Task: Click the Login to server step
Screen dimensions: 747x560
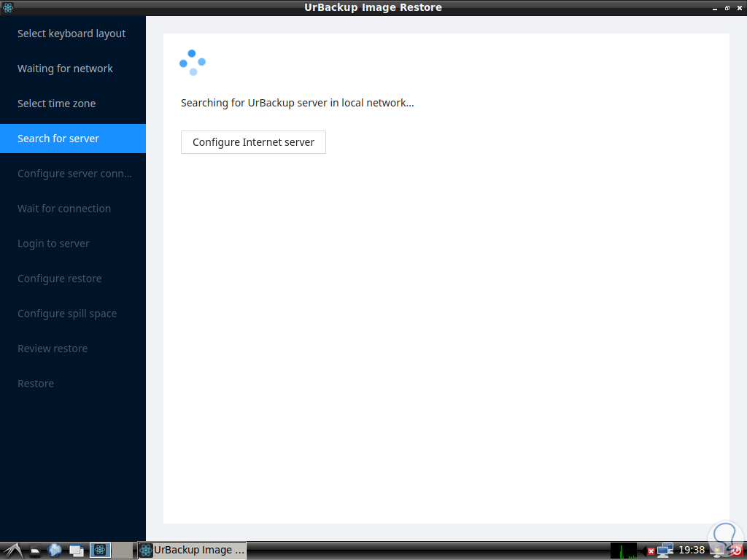Action: [73, 244]
